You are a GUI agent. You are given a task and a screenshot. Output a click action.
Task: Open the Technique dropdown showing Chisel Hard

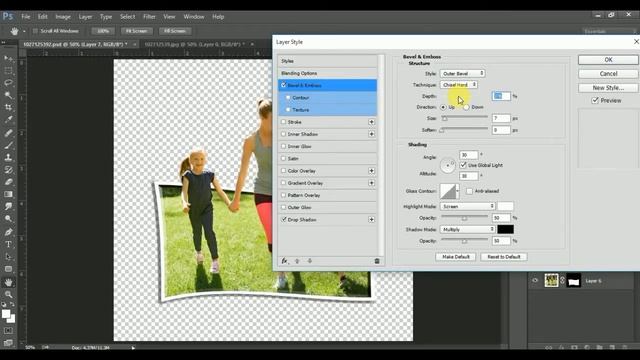click(x=459, y=84)
